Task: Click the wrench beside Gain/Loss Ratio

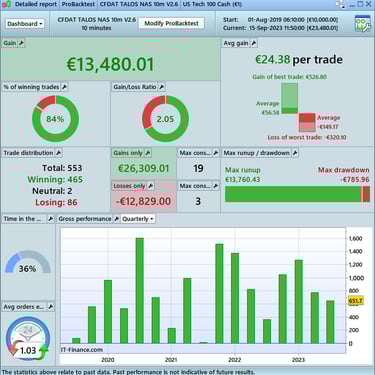Action: tap(161, 87)
